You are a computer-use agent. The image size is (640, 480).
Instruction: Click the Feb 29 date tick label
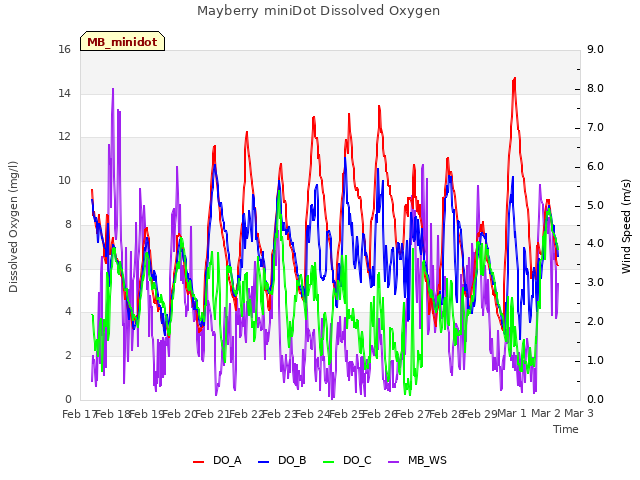click(480, 414)
